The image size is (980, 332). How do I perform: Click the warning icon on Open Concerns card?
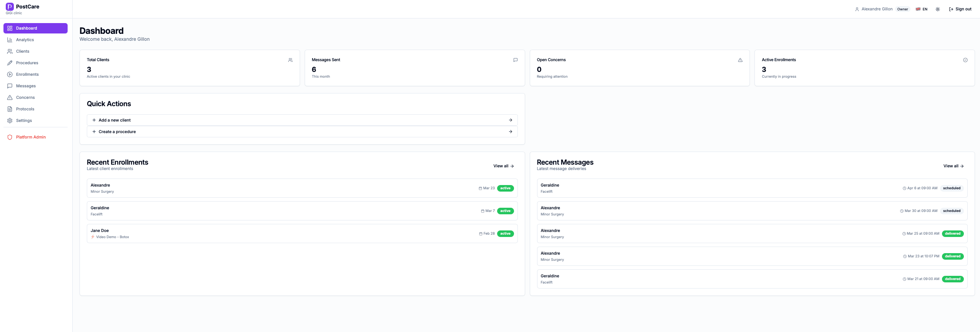point(740,60)
